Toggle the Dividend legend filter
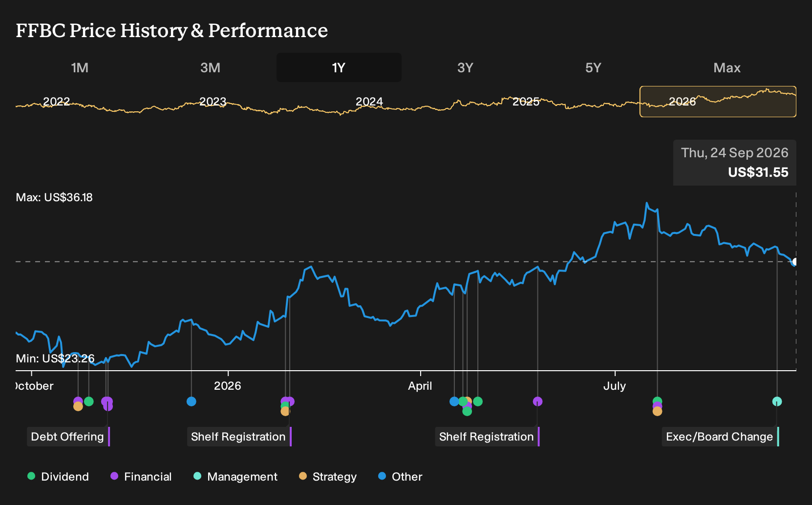The height and width of the screenshot is (505, 812). click(58, 477)
